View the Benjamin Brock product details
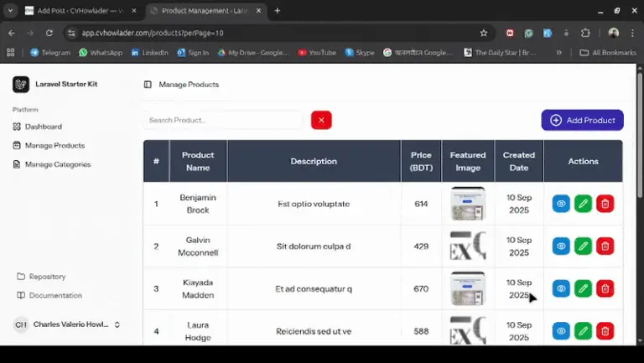This screenshot has width=644, height=363. click(561, 204)
